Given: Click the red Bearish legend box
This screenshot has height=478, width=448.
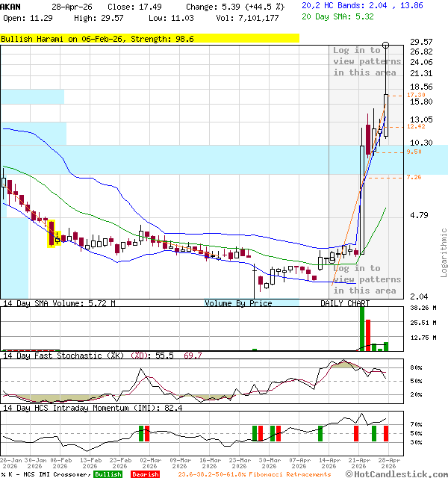Looking at the screenshot, I should click(x=145, y=474).
